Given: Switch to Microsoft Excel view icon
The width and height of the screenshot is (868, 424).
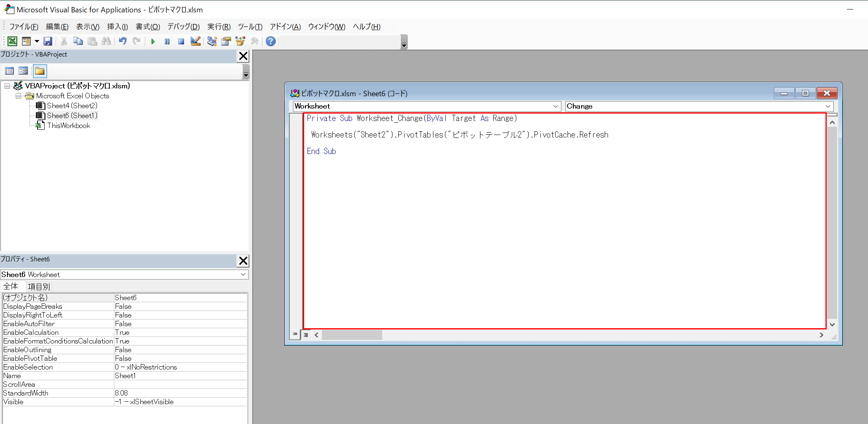Looking at the screenshot, I should coord(12,41).
